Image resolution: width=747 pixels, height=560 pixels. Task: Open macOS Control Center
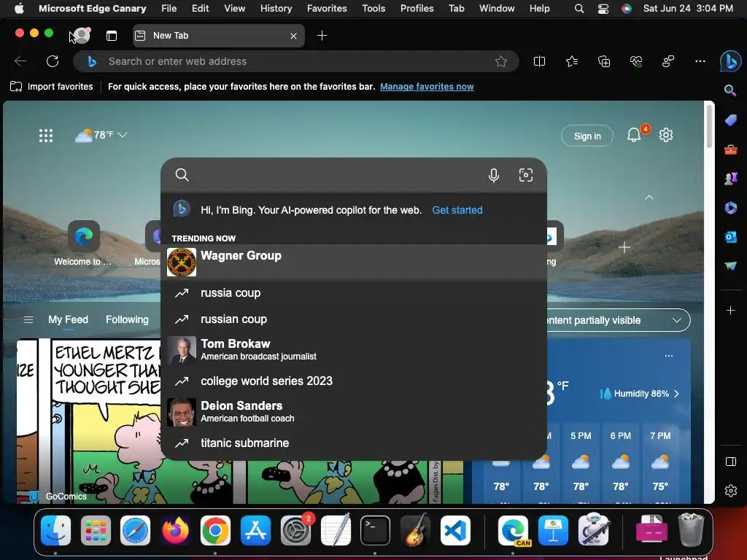point(603,8)
